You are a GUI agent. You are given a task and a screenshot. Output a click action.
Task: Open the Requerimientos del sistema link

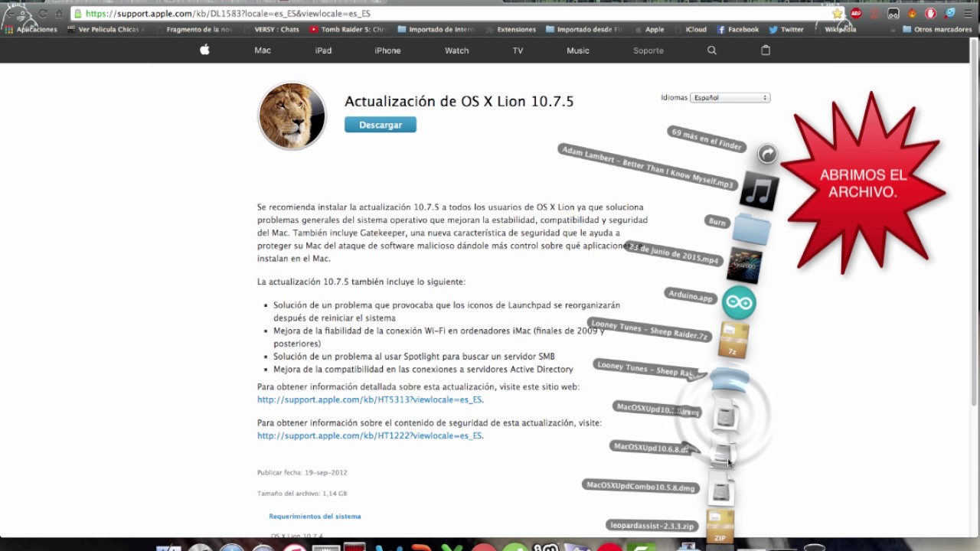315,516
